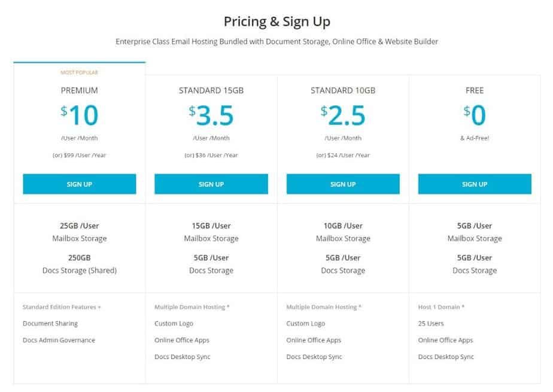Screen dimensions: 553x392
Task: Click Sign Up under the Premium plan
Action: tap(80, 184)
